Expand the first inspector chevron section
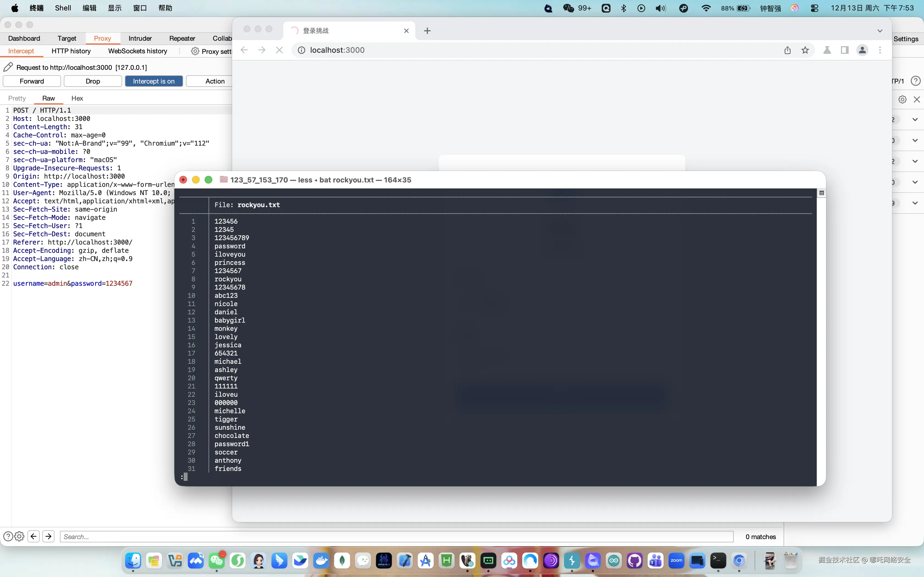 915,120
